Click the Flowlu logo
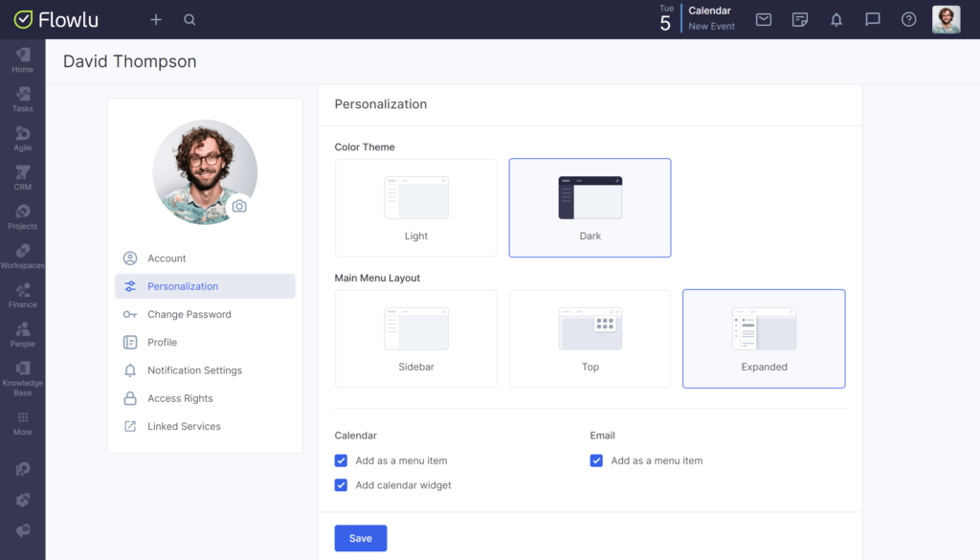Screen dimensions: 980x560 [x=56, y=20]
